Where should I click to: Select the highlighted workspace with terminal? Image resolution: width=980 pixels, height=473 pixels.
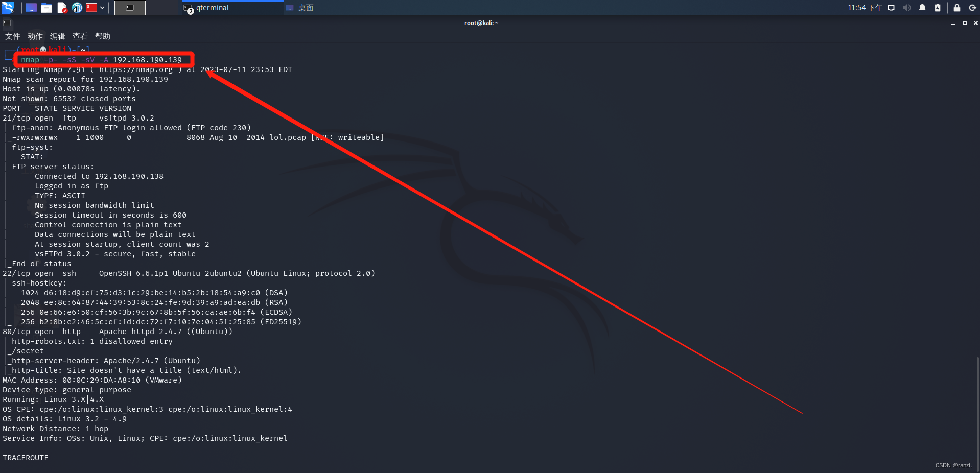[130, 8]
